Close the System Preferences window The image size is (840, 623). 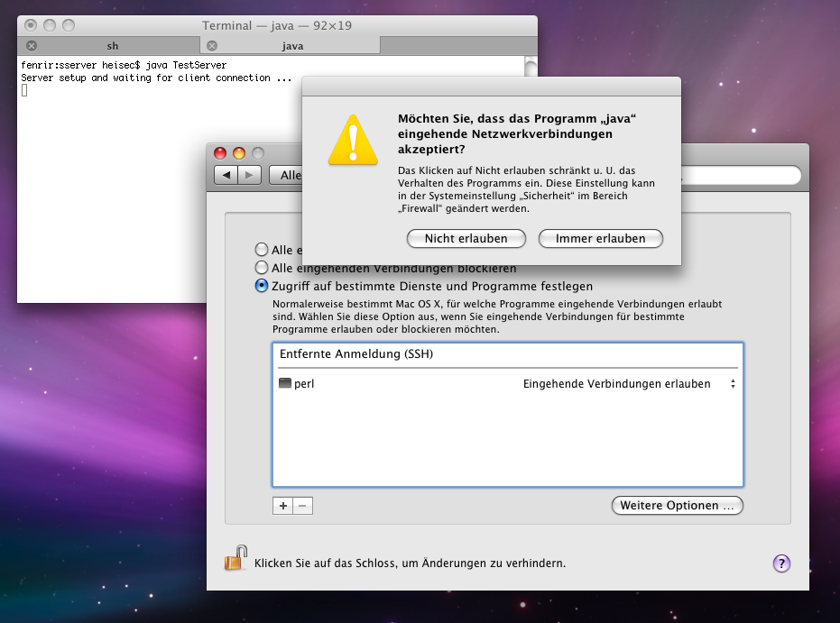click(220, 153)
